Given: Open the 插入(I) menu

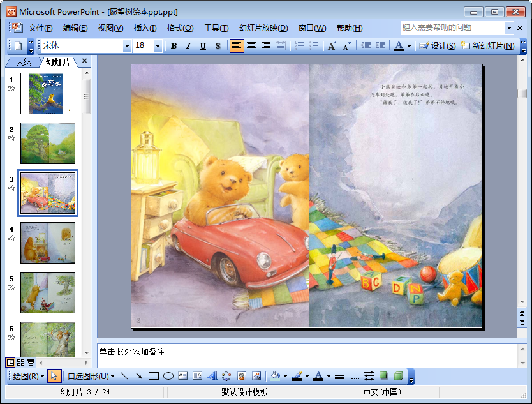Looking at the screenshot, I should (145, 28).
